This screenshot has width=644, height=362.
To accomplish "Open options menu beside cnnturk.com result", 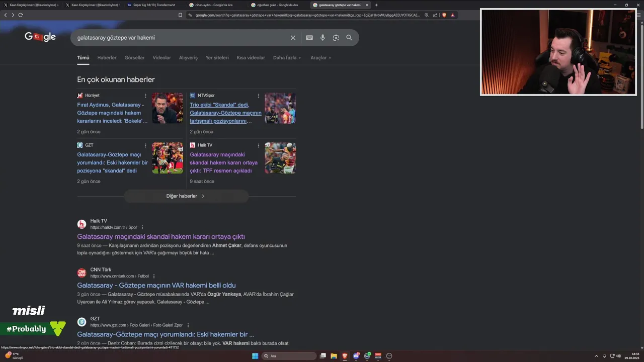I will 154,276.
